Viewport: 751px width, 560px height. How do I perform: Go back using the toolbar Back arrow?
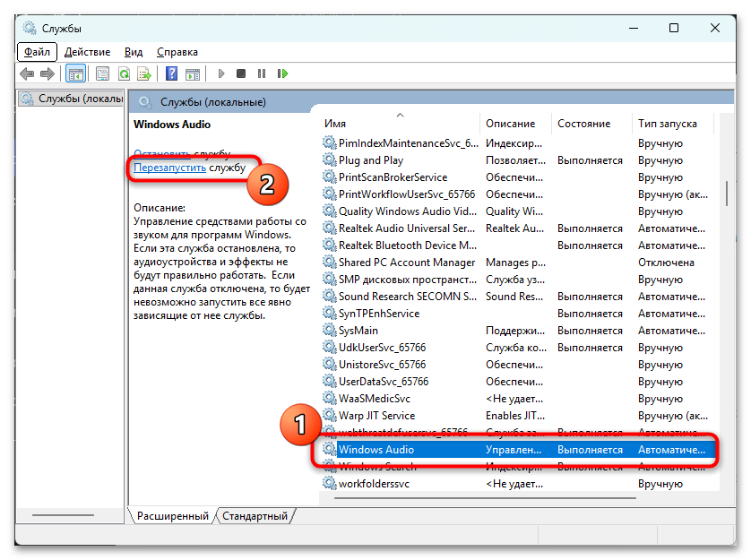coord(27,73)
